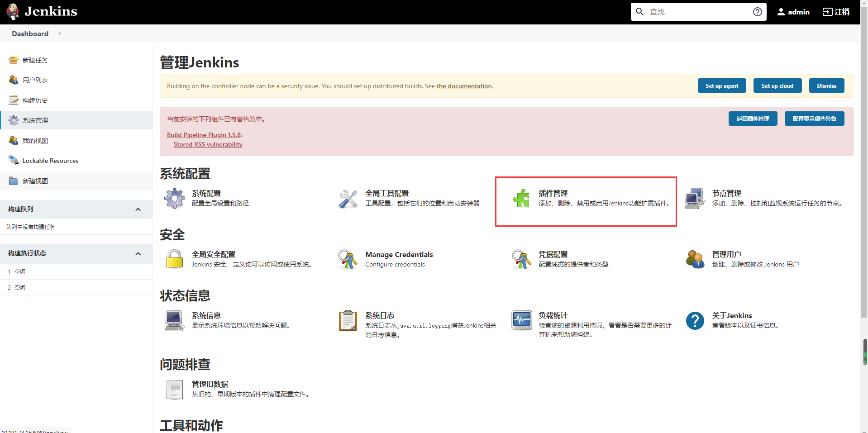Open 系统日志 via the clipboard icon

pos(348,320)
